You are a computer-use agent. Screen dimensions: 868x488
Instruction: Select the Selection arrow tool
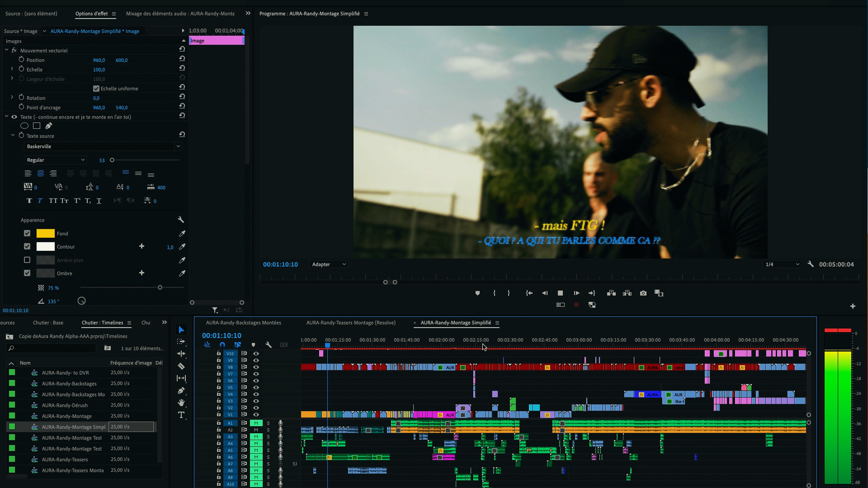click(x=181, y=329)
